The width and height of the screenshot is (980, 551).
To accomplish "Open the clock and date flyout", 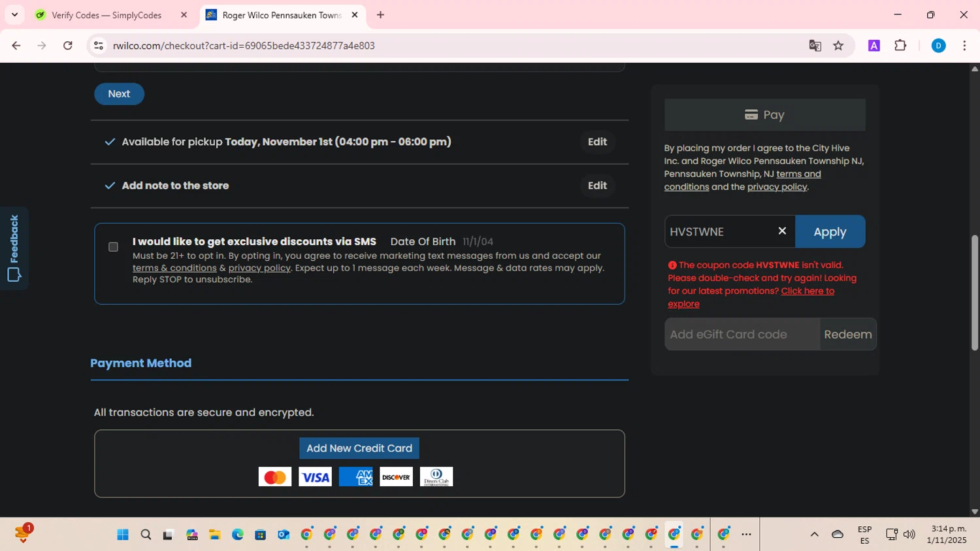I will tap(946, 535).
